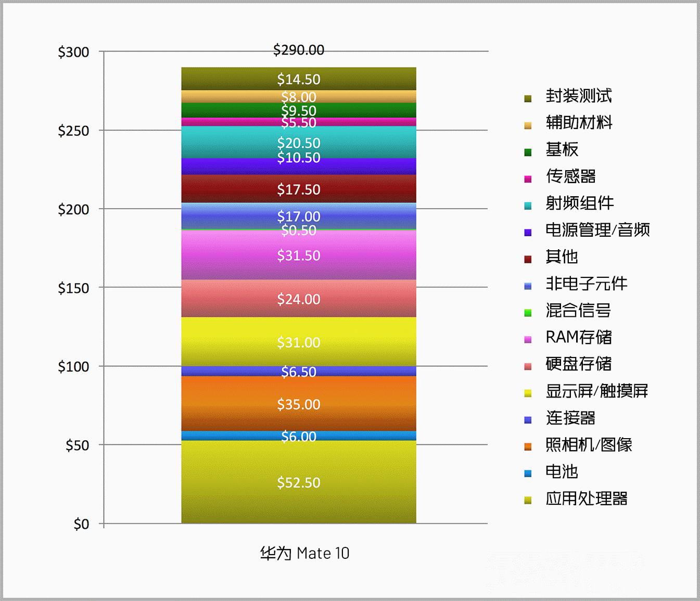Click the 电源管理/音频 legend label
Image resolution: width=700 pixels, height=601 pixels.
tap(597, 229)
